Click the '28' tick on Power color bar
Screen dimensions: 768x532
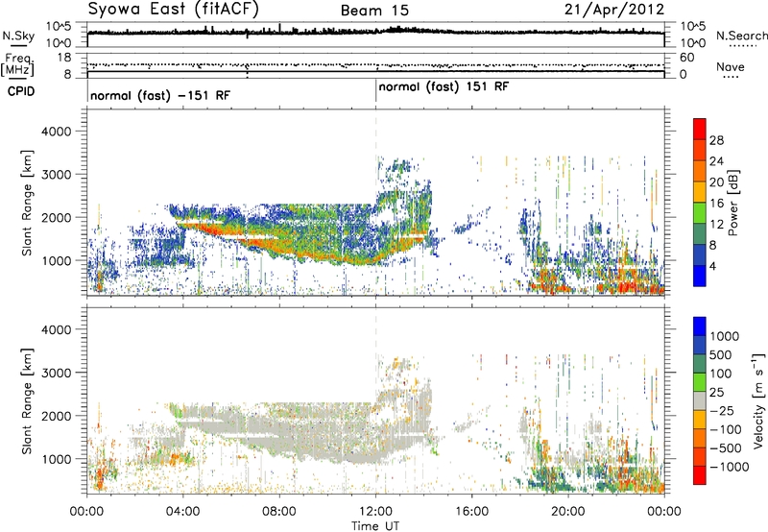click(716, 140)
